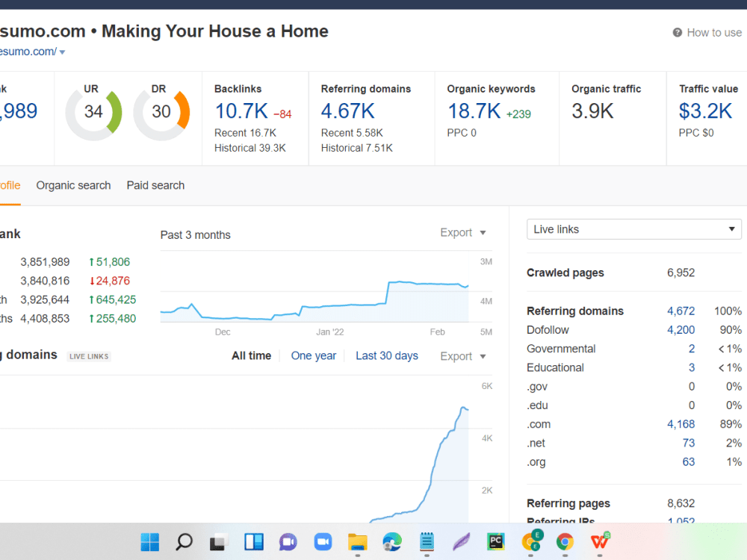
Task: Open the Zoom app from taskbar
Action: [x=323, y=542]
